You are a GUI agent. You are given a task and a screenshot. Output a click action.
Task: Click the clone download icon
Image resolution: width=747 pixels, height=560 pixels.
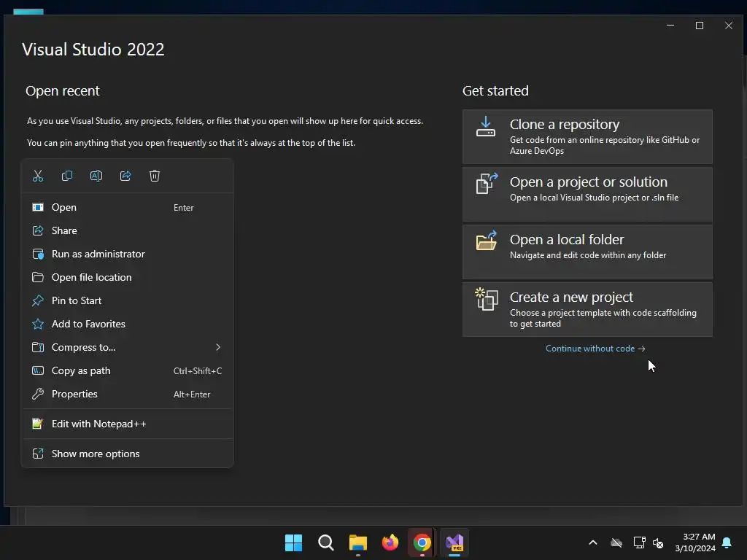pyautogui.click(x=486, y=127)
